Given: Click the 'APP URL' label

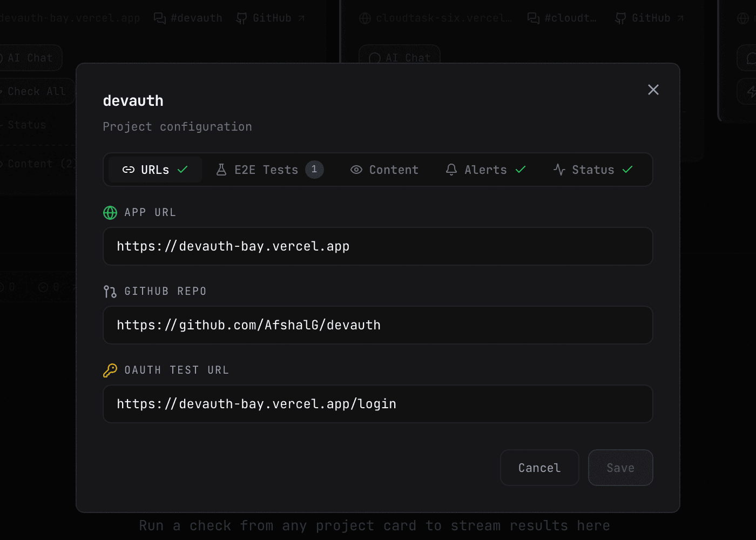Looking at the screenshot, I should coord(150,212).
